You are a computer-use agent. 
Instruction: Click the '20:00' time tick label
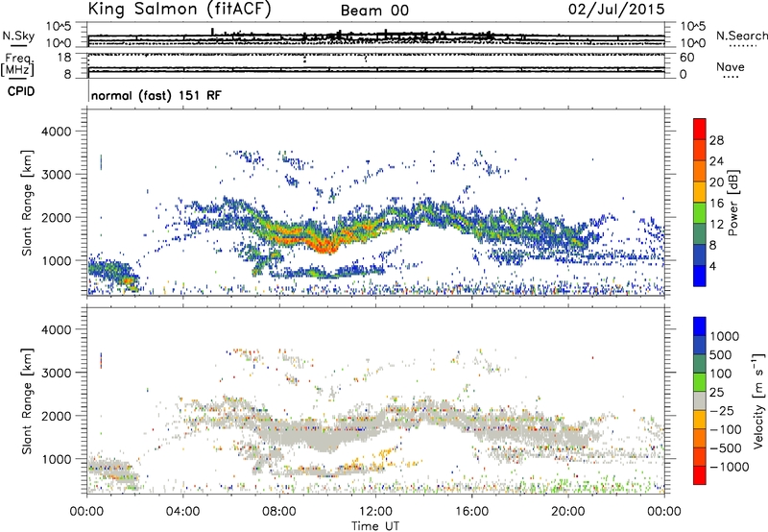[567, 512]
